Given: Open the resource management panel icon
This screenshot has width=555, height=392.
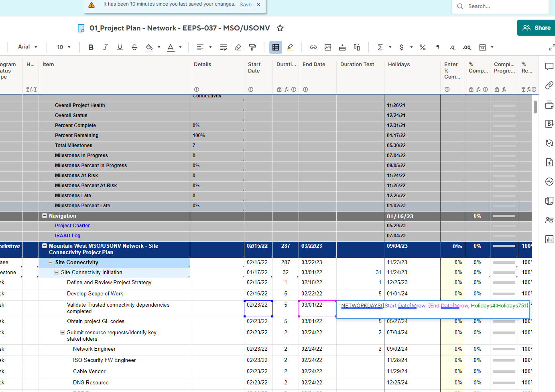Looking at the screenshot, I should coord(549,220).
